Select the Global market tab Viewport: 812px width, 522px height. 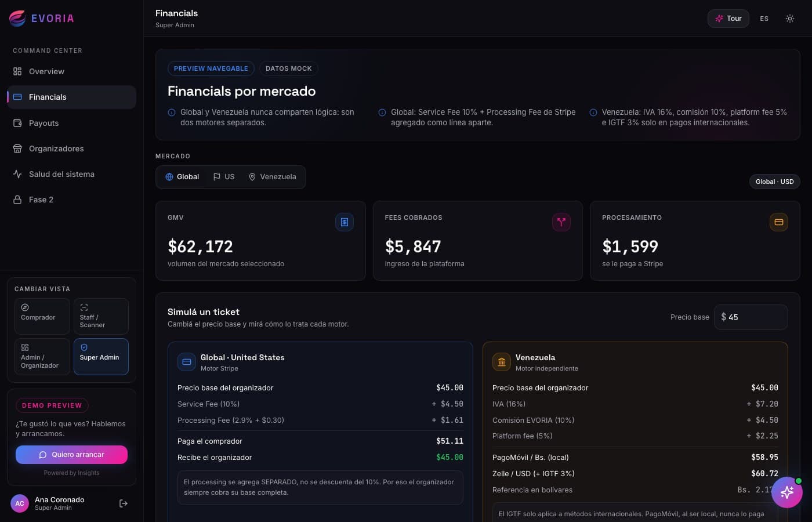point(182,177)
